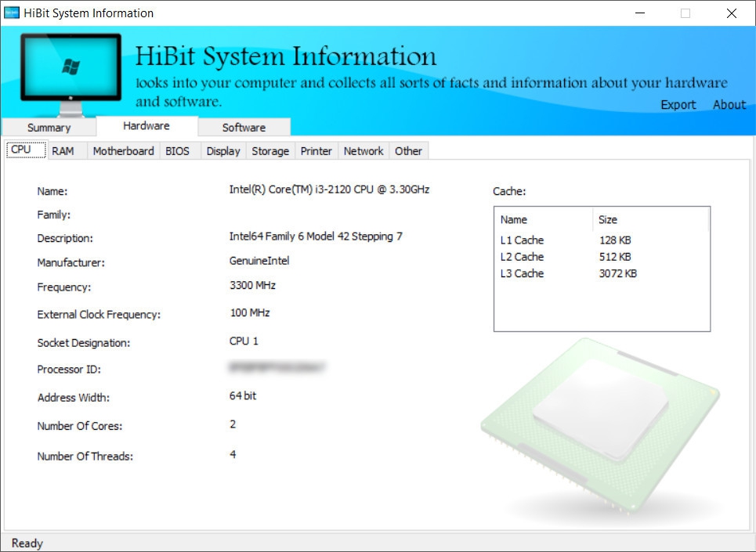Switch to the Software tab
Viewport: 756px width, 552px height.
point(244,128)
